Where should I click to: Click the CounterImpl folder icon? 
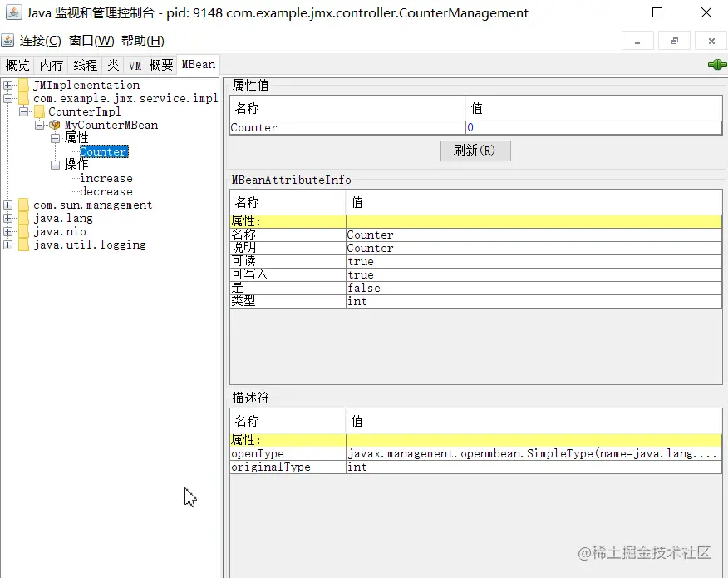click(x=39, y=111)
